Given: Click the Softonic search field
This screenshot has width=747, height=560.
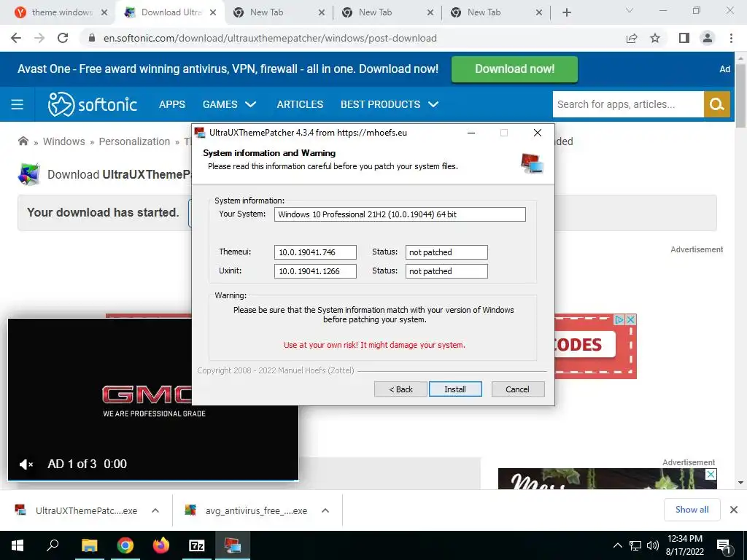Looking at the screenshot, I should (x=628, y=104).
